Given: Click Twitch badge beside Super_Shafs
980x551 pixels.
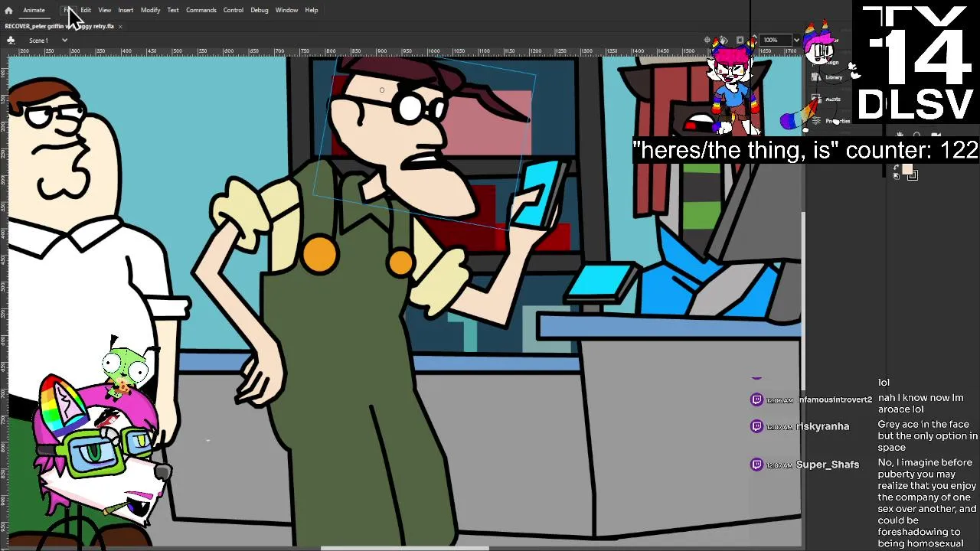Looking at the screenshot, I should click(x=756, y=465).
